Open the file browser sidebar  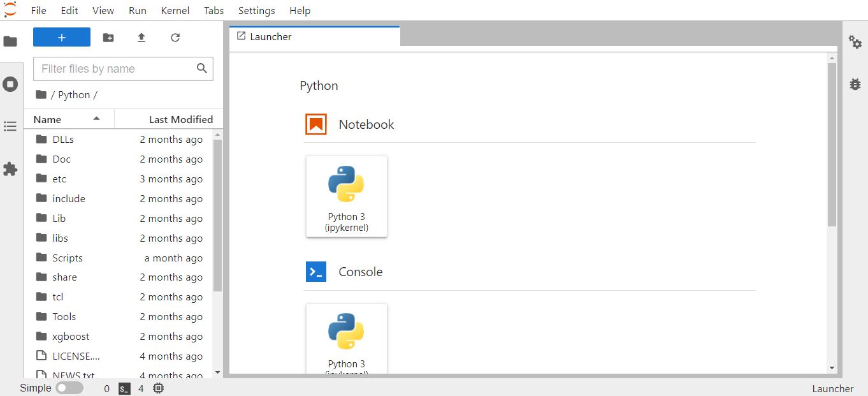click(x=11, y=40)
